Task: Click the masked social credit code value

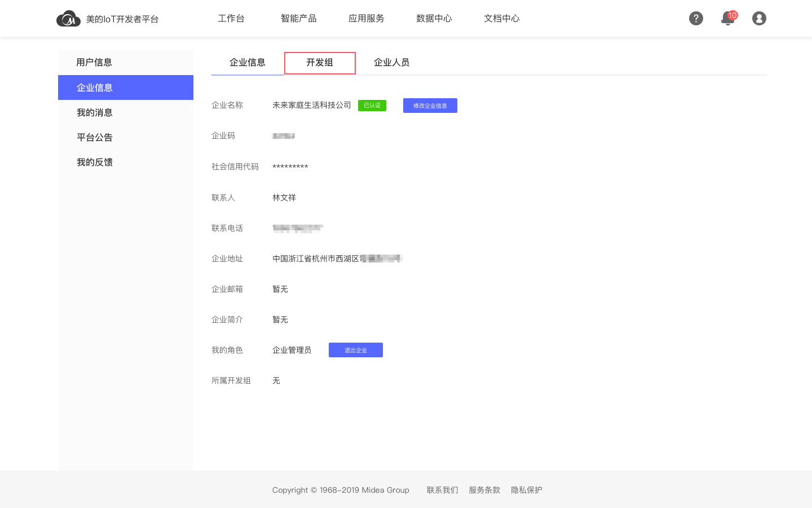Action: point(290,167)
